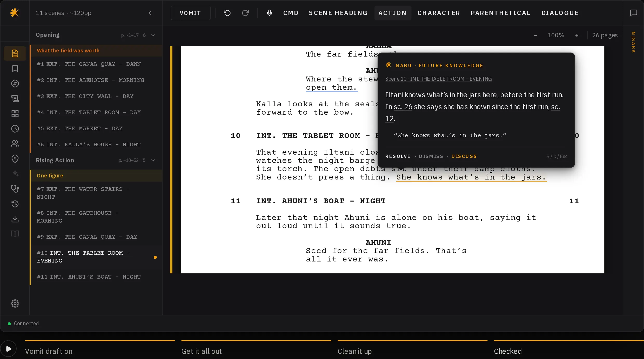Select DIALOGUE element type
Screen dimensions: 644x359
[x=560, y=13]
